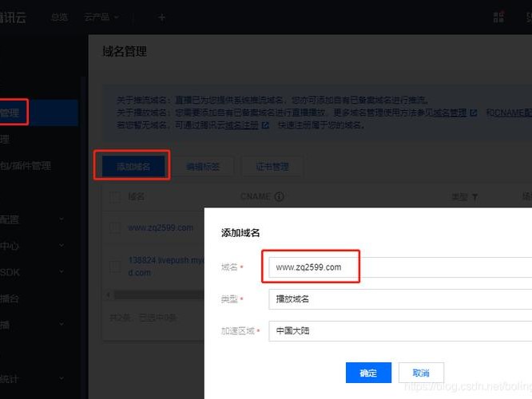The width and height of the screenshot is (532, 399).
Task: Click the scroll-left arrow of table scrollbar
Action: click(x=108, y=295)
